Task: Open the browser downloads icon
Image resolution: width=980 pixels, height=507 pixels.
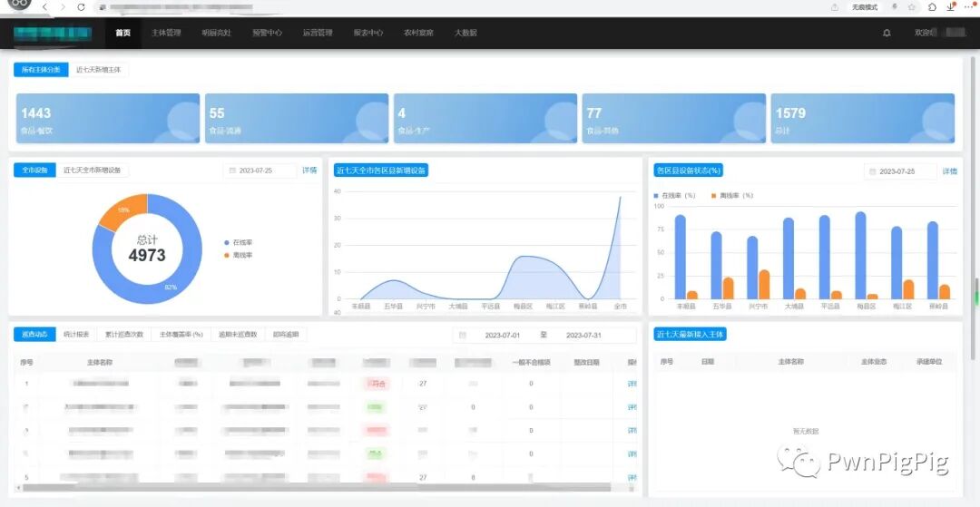Action: tap(951, 7)
